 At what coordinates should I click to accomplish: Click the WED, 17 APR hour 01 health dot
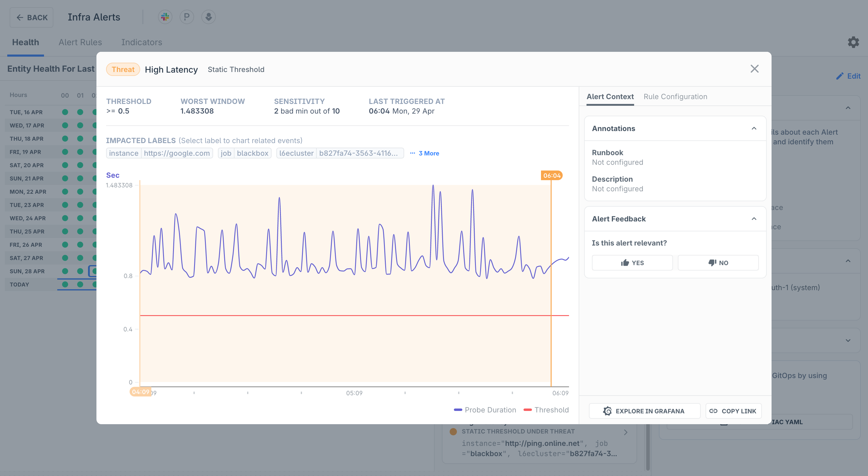click(x=80, y=125)
